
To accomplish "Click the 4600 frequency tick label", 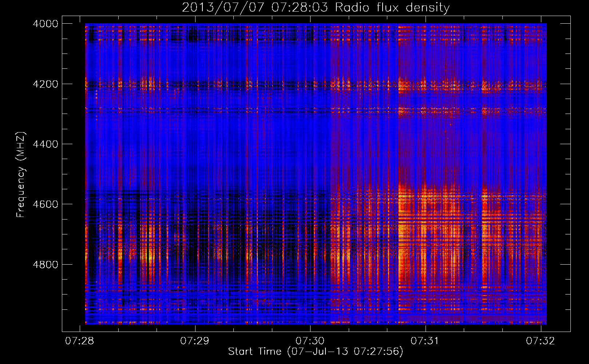I will tap(46, 204).
